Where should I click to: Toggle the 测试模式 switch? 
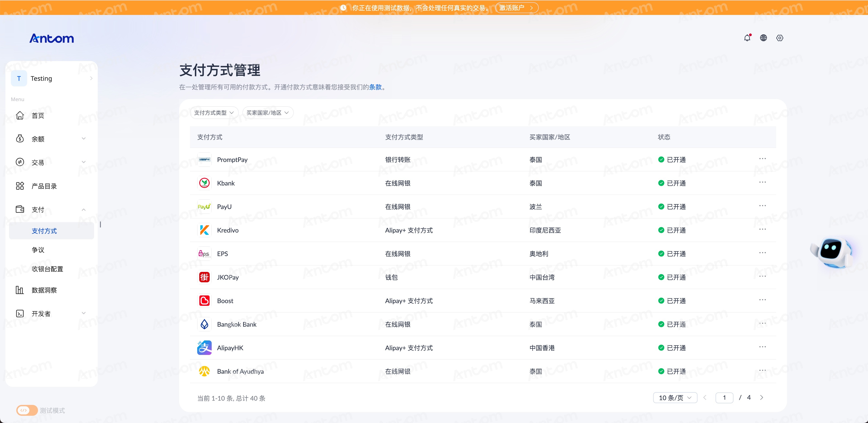click(x=27, y=410)
